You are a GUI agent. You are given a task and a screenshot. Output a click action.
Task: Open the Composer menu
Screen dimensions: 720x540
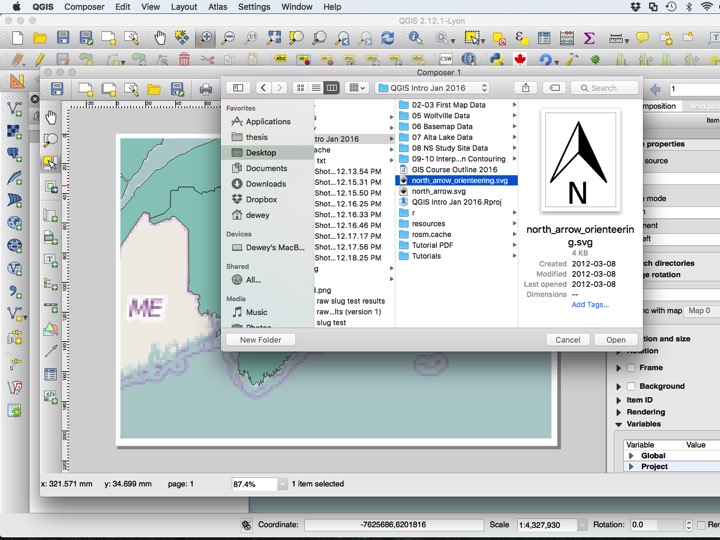coord(84,7)
